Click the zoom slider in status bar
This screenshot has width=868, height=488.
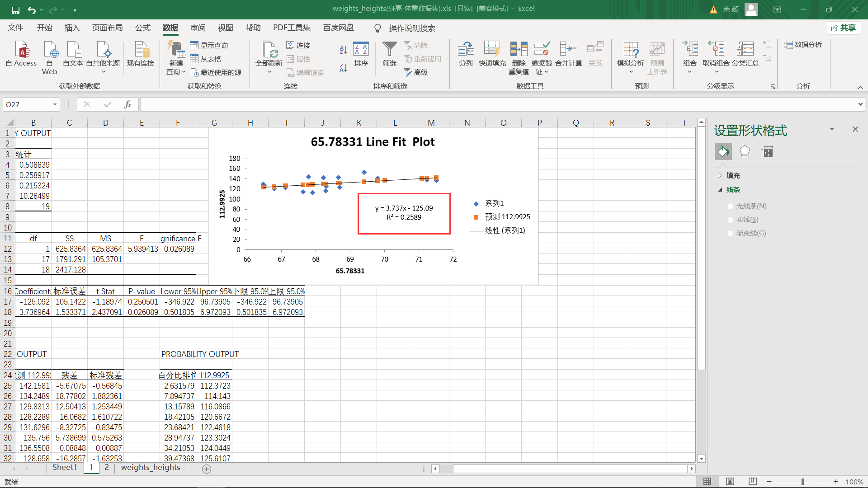802,482
